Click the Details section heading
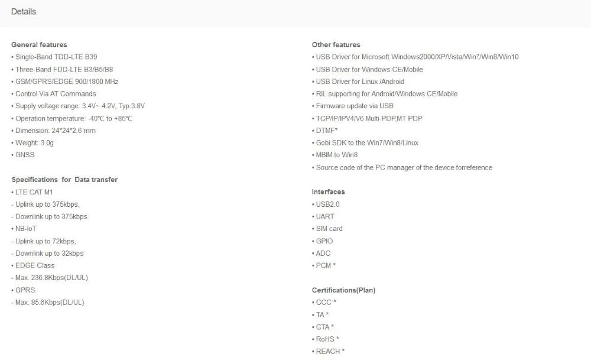The width and height of the screenshot is (591, 364). coord(24,12)
